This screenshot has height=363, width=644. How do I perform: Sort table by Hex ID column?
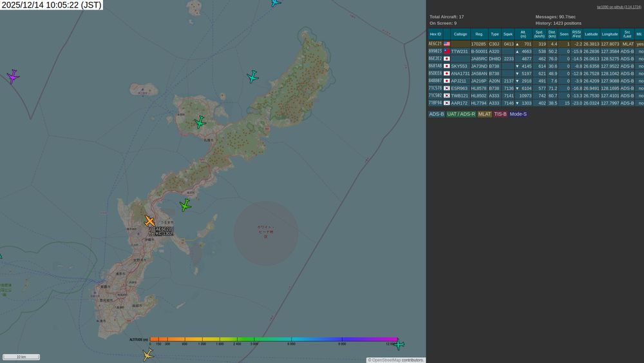click(x=435, y=34)
